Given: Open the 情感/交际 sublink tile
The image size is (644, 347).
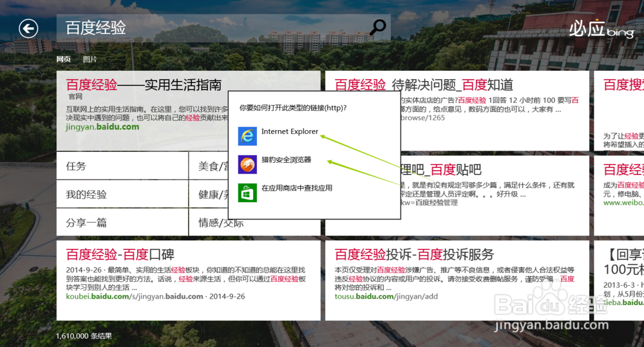Looking at the screenshot, I should [x=221, y=223].
